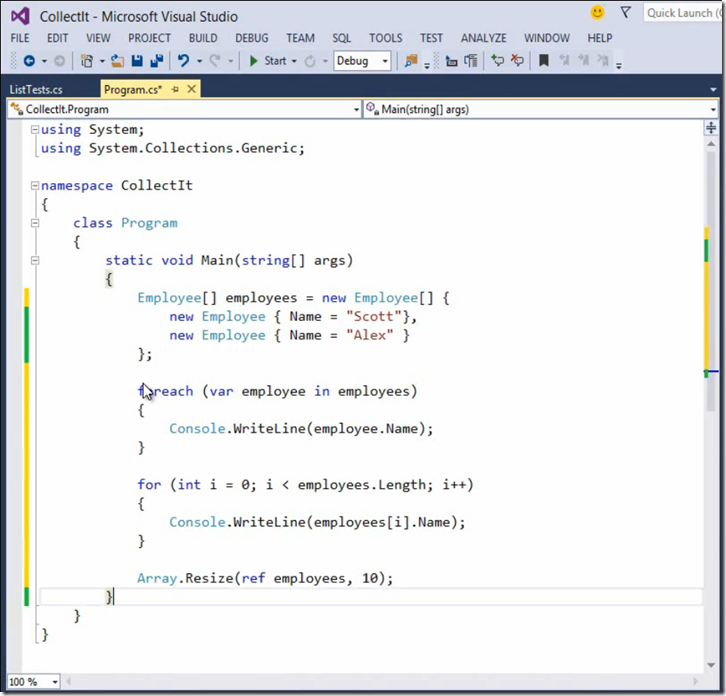Pin the Program.cs tab
This screenshot has height=696, width=726.
point(175,89)
